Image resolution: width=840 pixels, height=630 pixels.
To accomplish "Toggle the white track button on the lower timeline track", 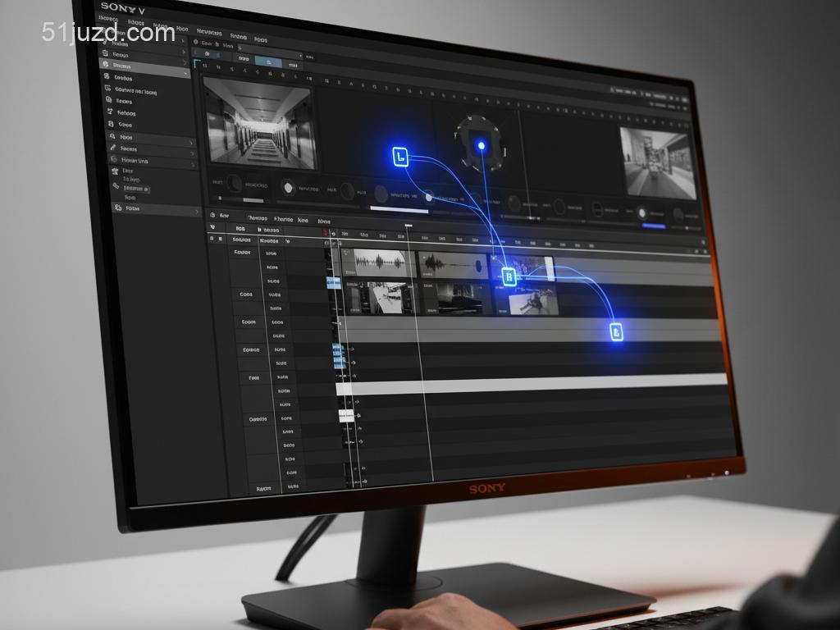I will [x=345, y=416].
